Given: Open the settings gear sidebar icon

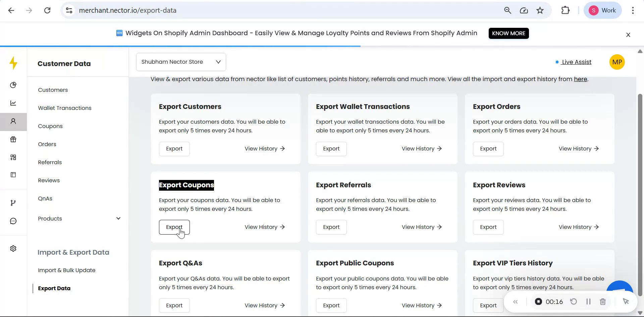Looking at the screenshot, I should (x=13, y=249).
